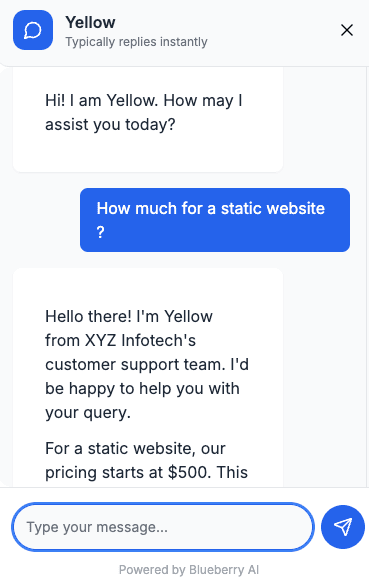Click the 'Hello there! I'm Yellow' reply text
This screenshot has height=585, width=369.
129,316
